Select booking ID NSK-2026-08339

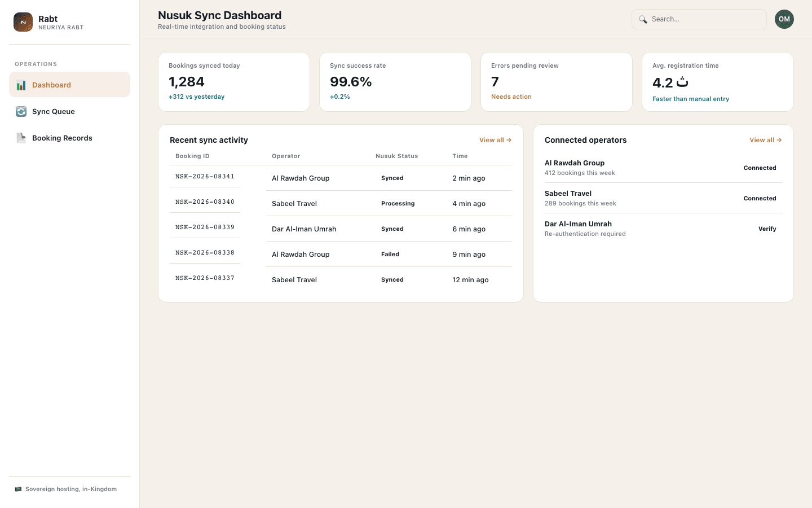tap(205, 227)
